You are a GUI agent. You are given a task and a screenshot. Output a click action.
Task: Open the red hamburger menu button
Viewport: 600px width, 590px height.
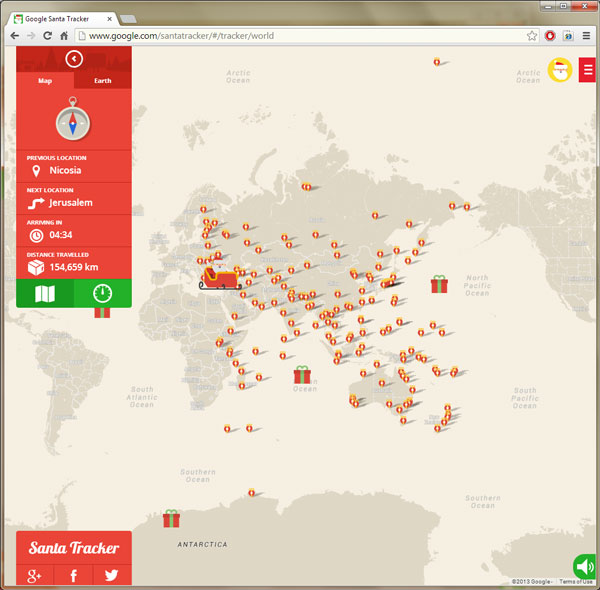pos(587,70)
